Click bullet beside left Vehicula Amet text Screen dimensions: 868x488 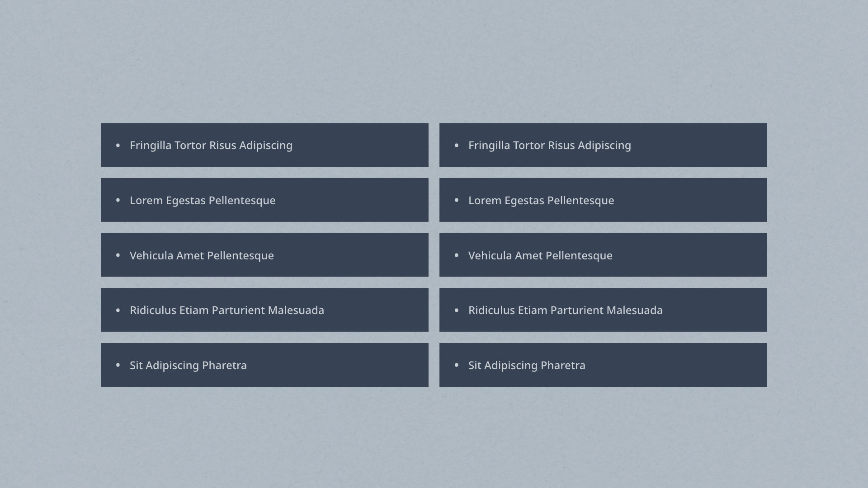(118, 255)
